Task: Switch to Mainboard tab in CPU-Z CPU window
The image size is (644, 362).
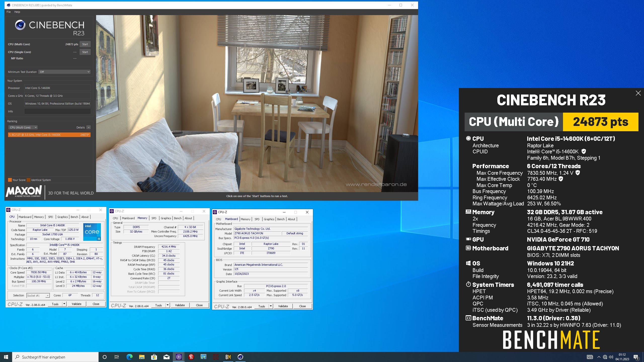Action: point(25,217)
